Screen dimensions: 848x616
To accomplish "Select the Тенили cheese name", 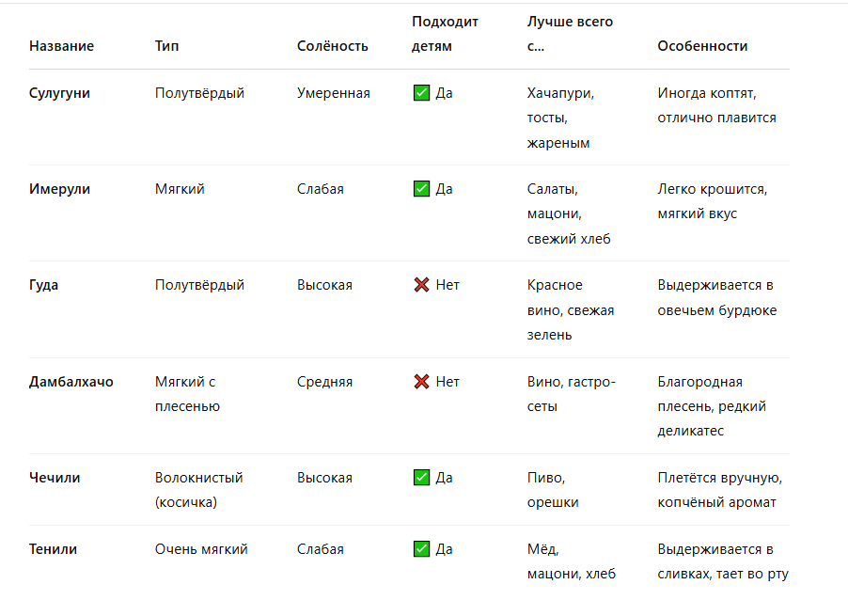I will tap(54, 549).
